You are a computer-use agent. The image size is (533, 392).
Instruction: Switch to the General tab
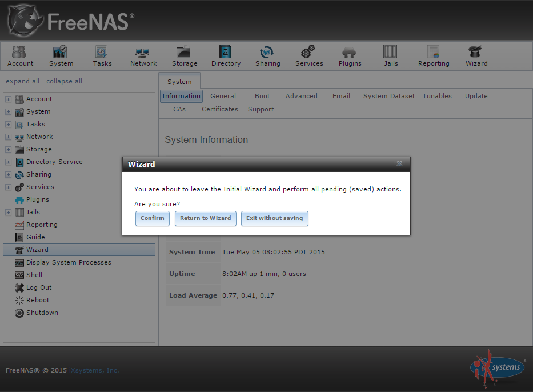pos(223,96)
